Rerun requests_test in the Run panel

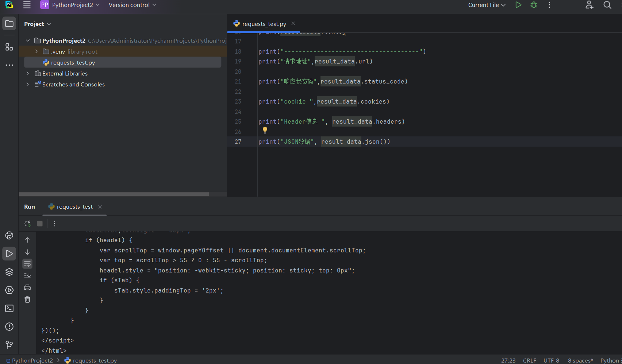(27, 224)
